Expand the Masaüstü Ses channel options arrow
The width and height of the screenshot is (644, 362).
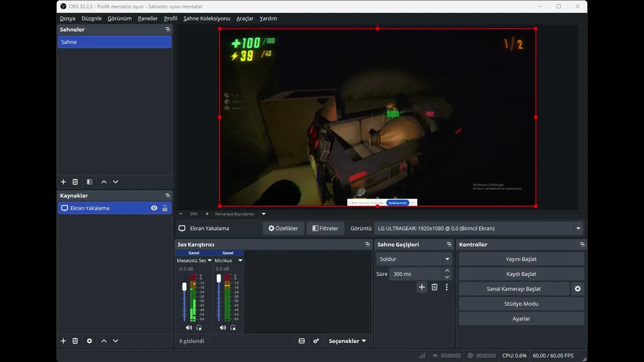tap(210, 260)
